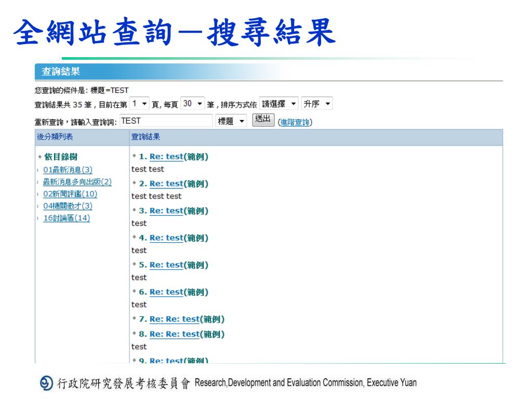
Task: Open result 5 Re: test link
Action: 166,265
